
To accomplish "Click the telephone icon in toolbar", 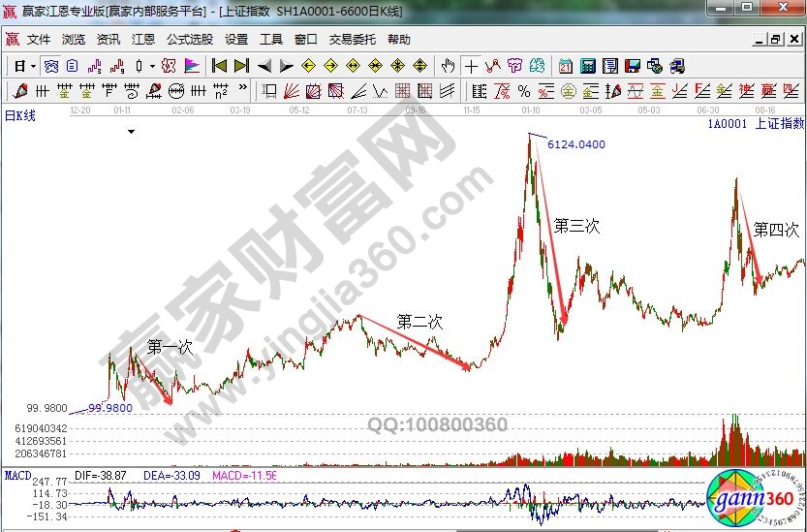I will coord(677,66).
